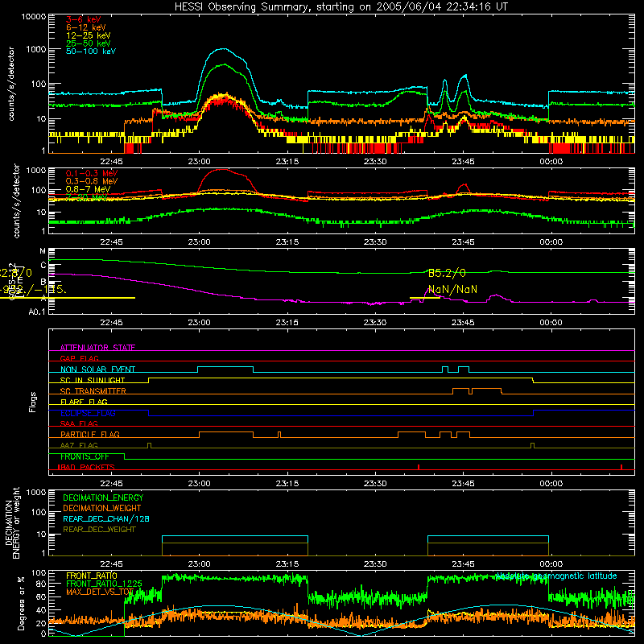Screen dimensions: 644x644
Task: Select the GAP_FLAG label
Action: [79, 358]
